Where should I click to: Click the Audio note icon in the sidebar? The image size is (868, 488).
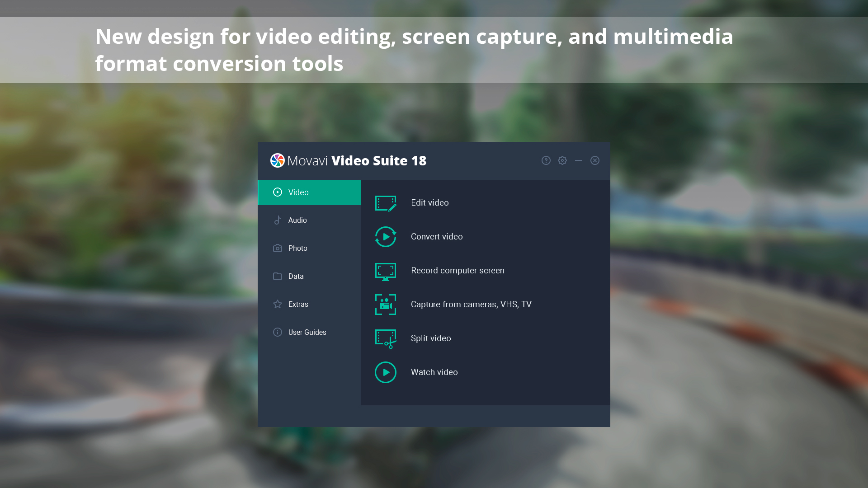pyautogui.click(x=277, y=220)
